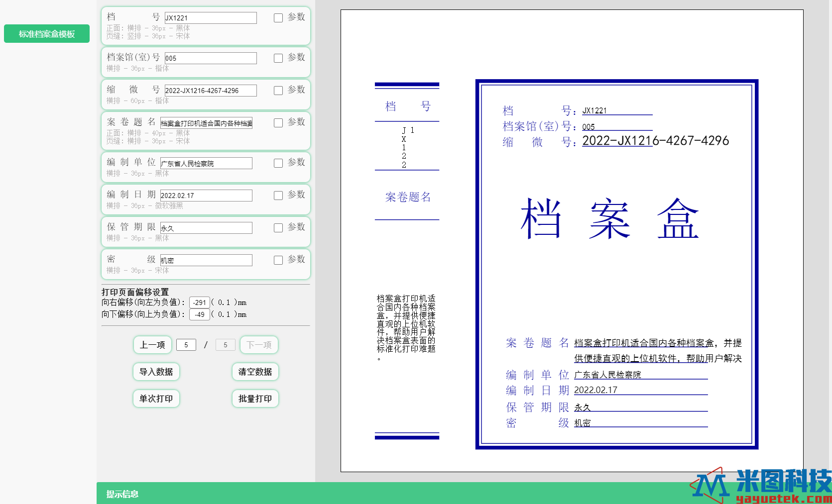Click the 编制日期 field showing 2022.02.17

(x=206, y=196)
